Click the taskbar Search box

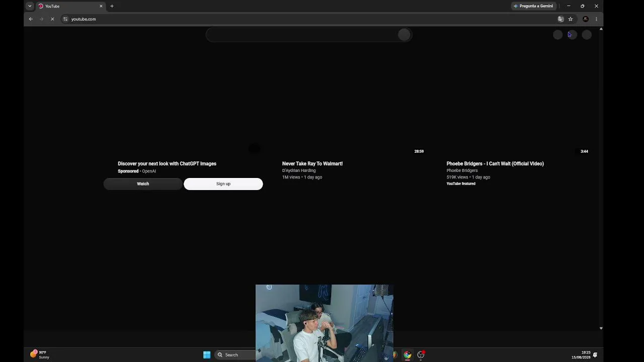235,355
